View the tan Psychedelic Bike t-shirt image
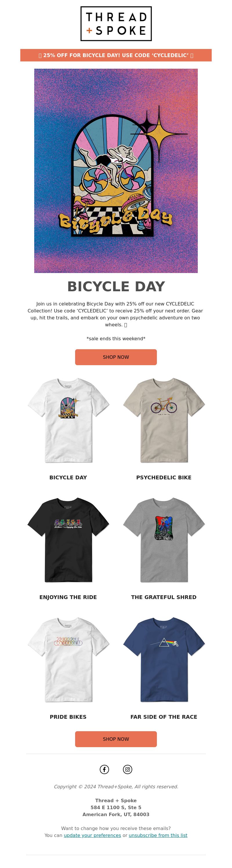 click(x=164, y=420)
